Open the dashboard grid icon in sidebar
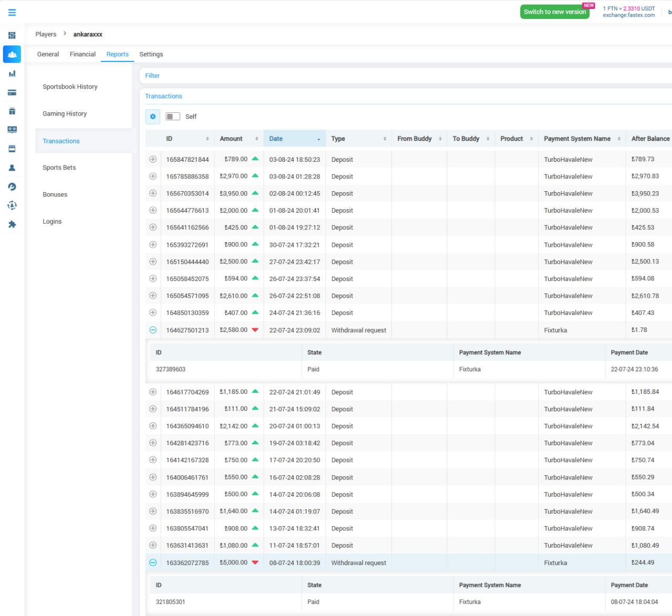The width and height of the screenshot is (672, 616). (x=12, y=35)
